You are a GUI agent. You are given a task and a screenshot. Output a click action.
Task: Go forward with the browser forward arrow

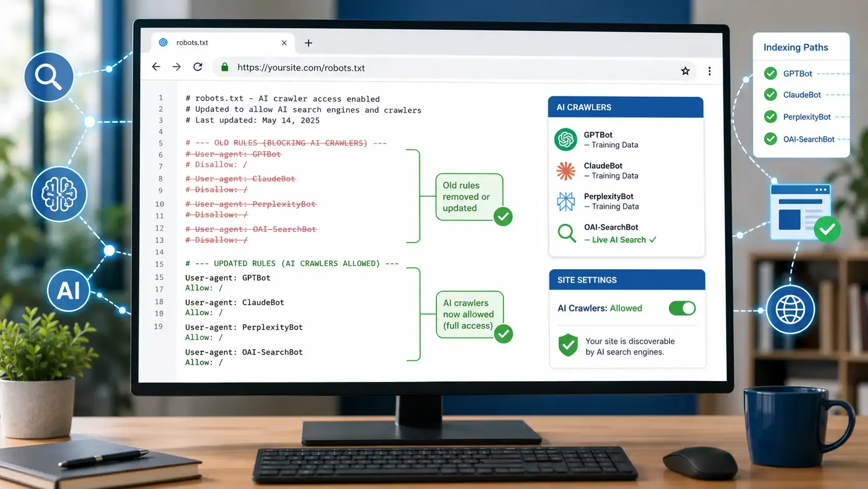(177, 67)
